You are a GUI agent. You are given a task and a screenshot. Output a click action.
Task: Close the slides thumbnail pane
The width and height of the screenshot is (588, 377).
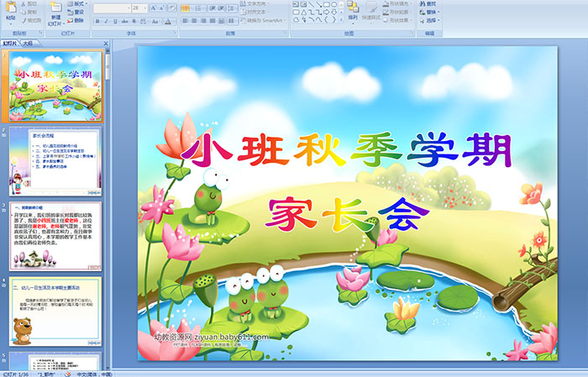(x=106, y=44)
